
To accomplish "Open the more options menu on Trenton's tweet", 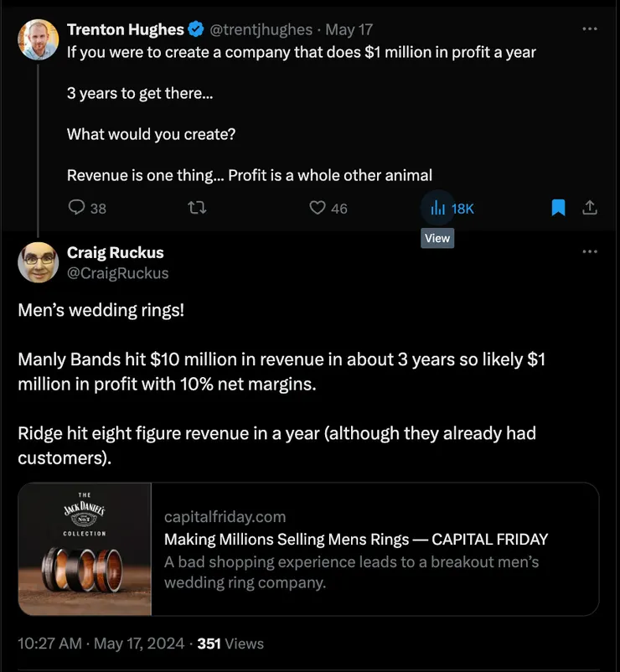I will click(x=590, y=29).
